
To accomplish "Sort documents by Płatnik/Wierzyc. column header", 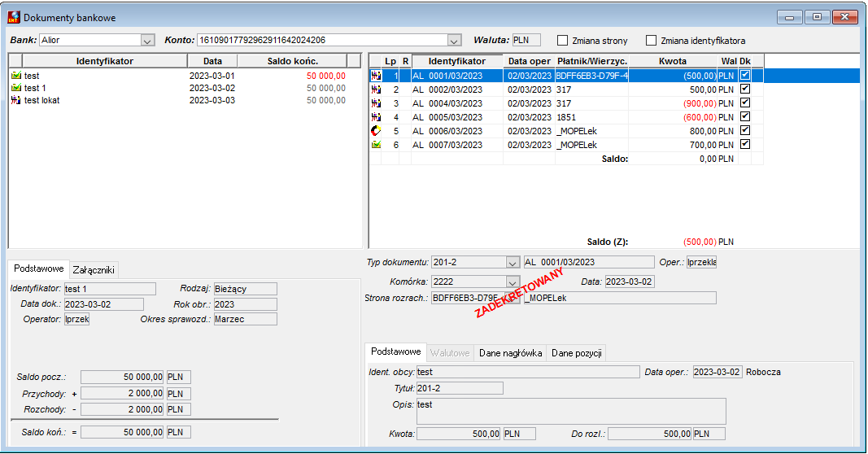I will tap(592, 61).
